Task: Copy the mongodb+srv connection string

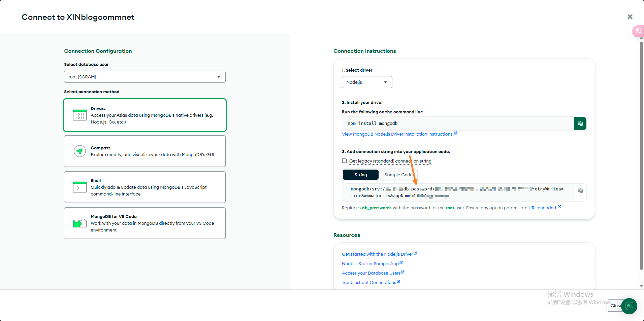Action: click(x=580, y=190)
